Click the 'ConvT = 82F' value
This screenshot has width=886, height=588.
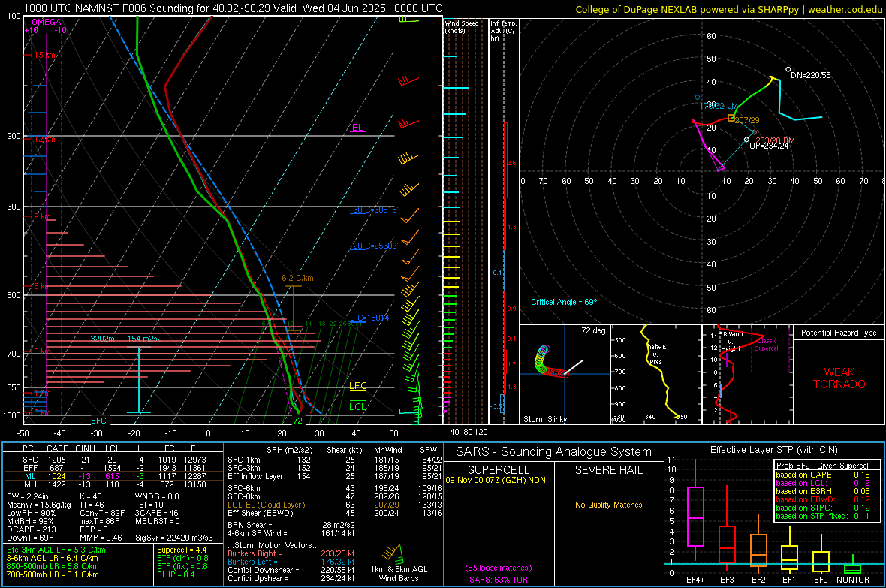click(x=102, y=514)
